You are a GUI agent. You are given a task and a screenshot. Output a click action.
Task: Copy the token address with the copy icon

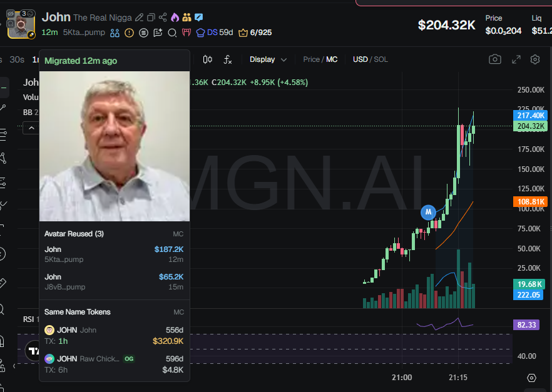[151, 18]
